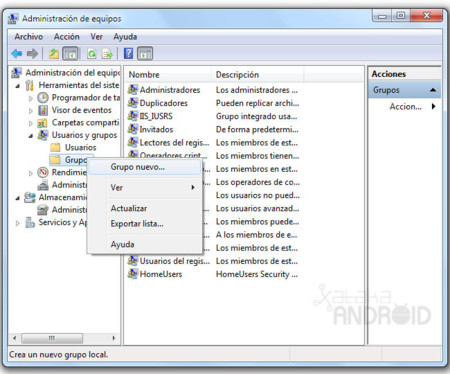Toggle the show/hide action pane icon
Viewport: 450px width, 374px height.
[145, 53]
